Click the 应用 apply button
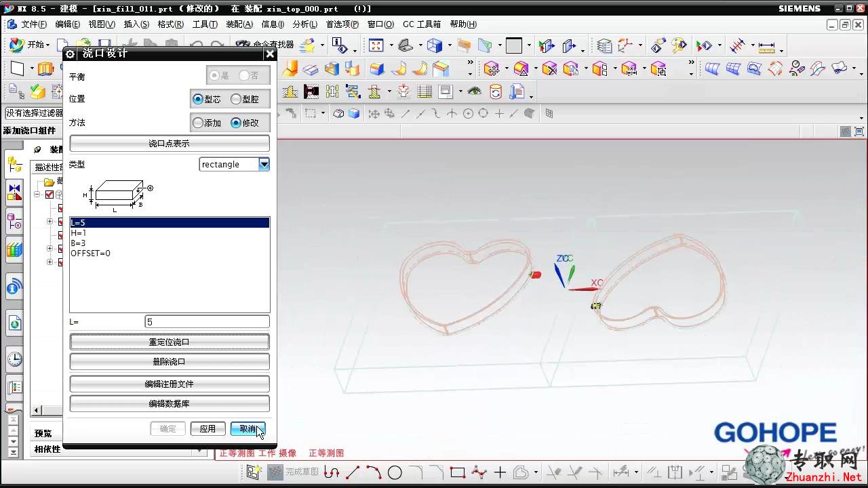Screen dimensions: 868x488 (208, 429)
